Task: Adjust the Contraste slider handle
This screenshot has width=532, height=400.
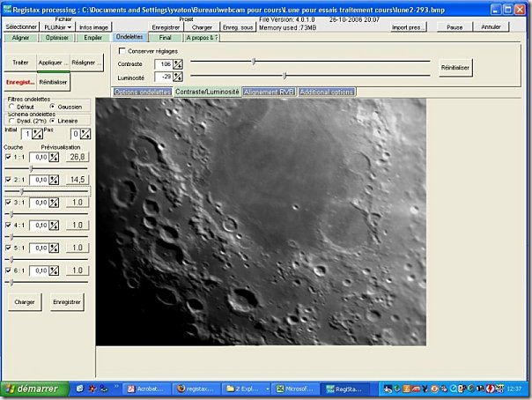Action: 254,62
